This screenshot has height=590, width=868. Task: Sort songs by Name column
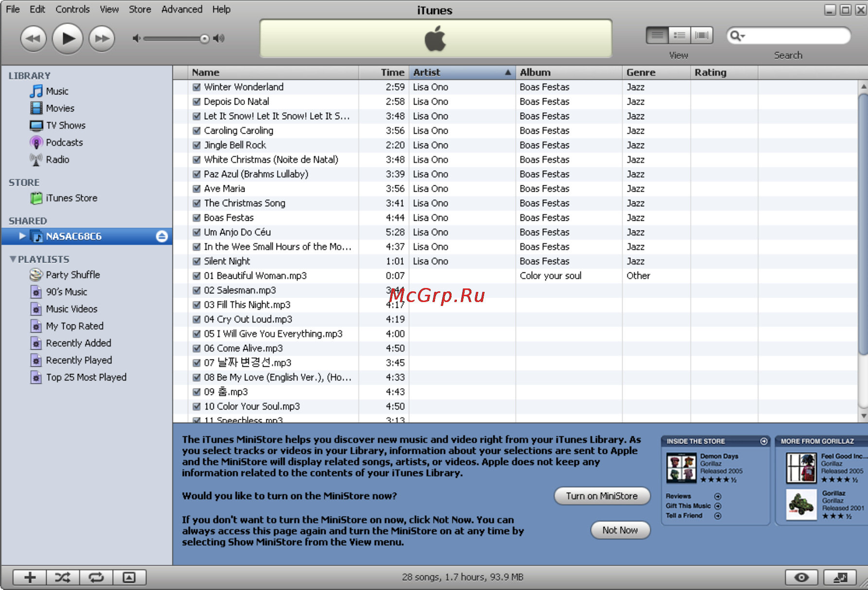(x=273, y=72)
